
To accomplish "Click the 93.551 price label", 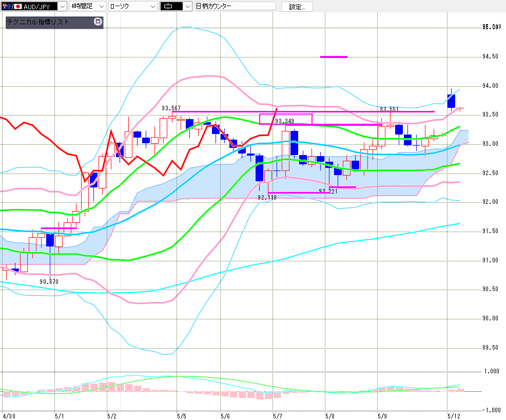I will tap(389, 109).
